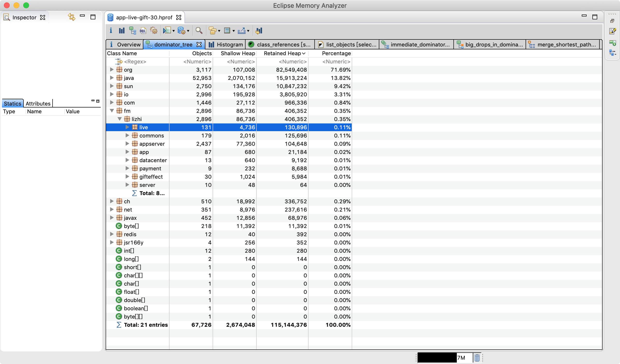
Task: Expand the appserver package node
Action: (x=127, y=144)
